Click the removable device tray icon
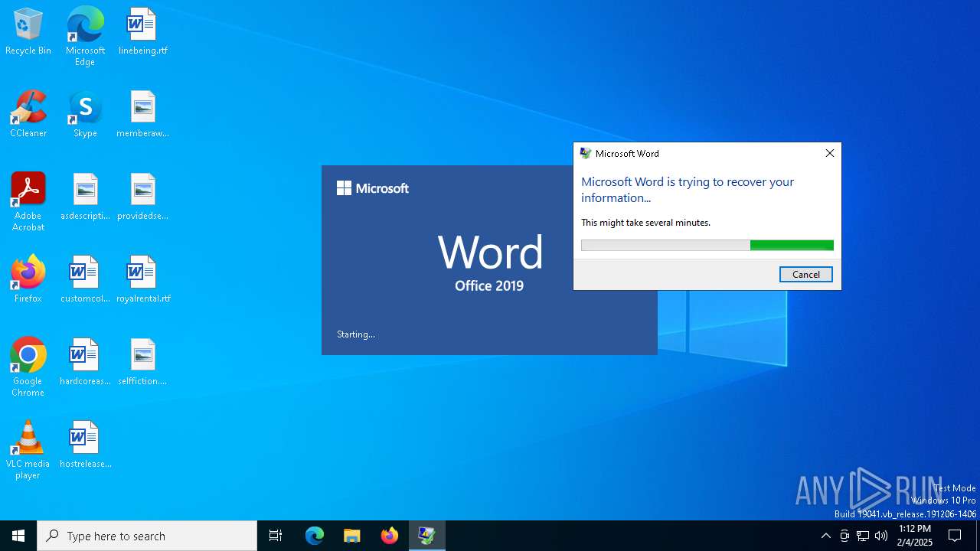The height and width of the screenshot is (551, 980). (x=844, y=536)
